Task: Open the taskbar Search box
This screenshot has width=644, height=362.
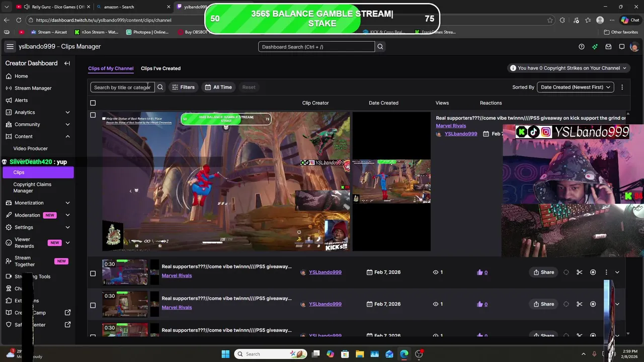Action: (272, 354)
